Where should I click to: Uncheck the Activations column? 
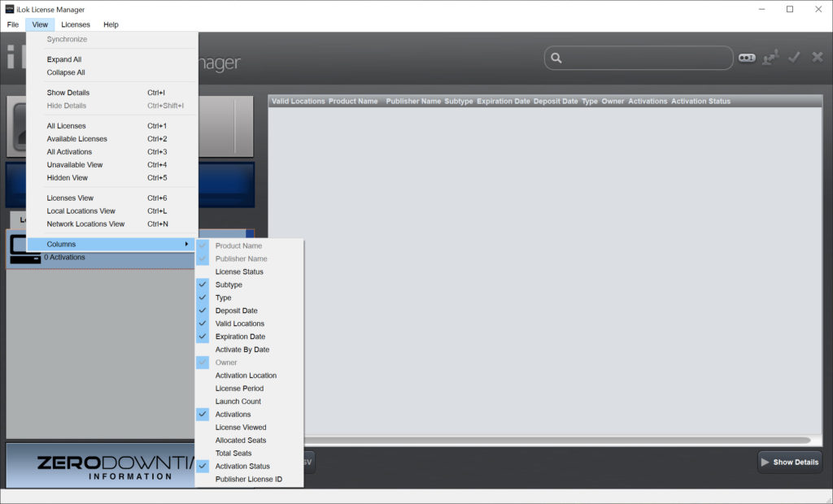click(203, 415)
